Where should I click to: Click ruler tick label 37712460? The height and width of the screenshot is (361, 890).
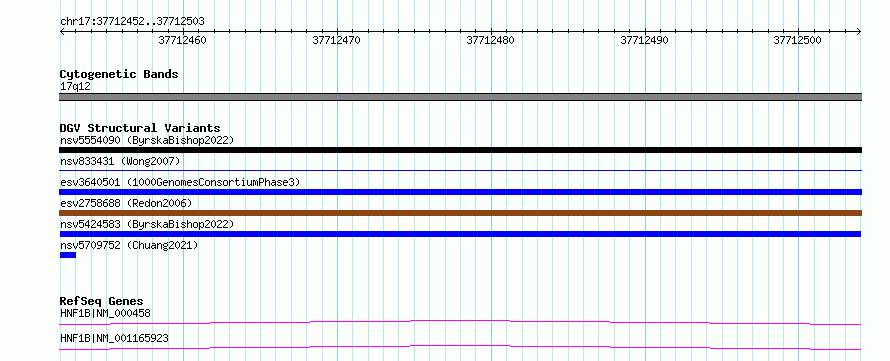tap(182, 40)
